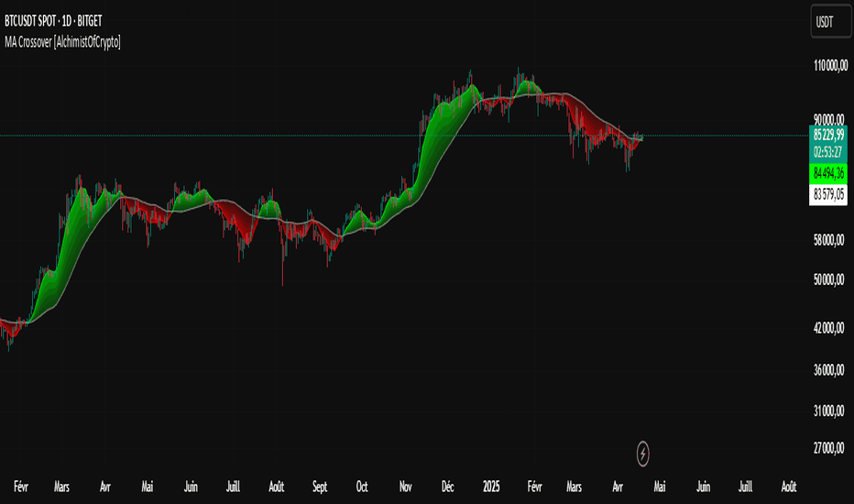
Task: Click the white price label 83 579,05
Action: (x=828, y=194)
